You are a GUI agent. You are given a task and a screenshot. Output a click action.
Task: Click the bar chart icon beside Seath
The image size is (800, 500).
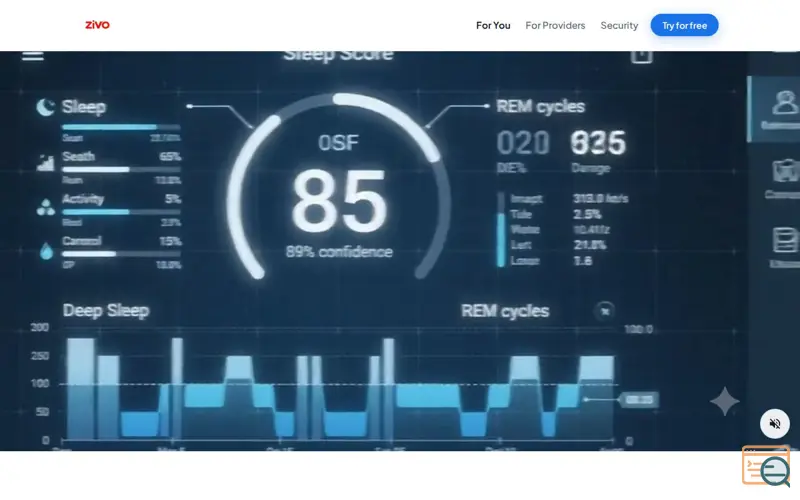coord(45,163)
